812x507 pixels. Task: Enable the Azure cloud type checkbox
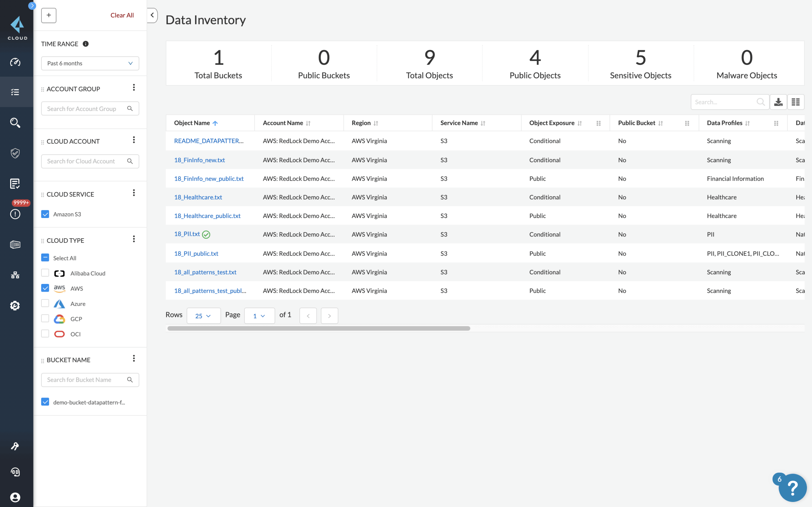46,303
